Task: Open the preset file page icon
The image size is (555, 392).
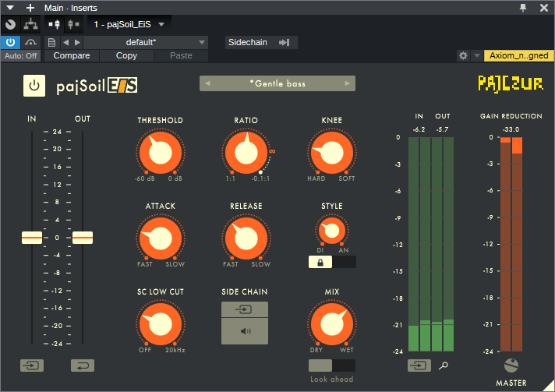Action: [x=51, y=42]
